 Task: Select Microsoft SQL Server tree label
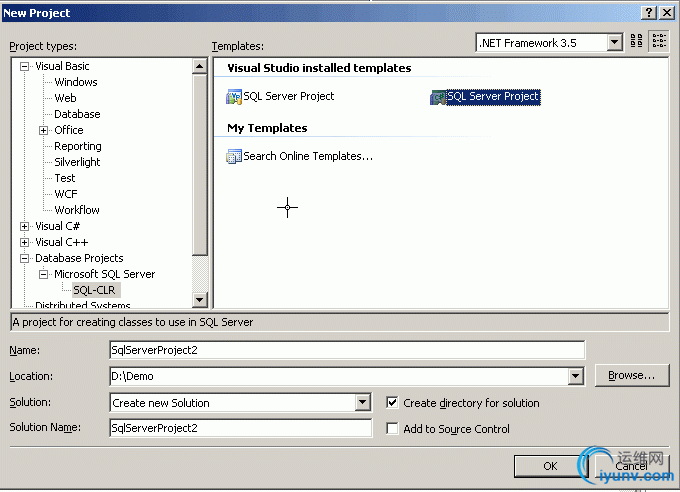[x=105, y=275]
